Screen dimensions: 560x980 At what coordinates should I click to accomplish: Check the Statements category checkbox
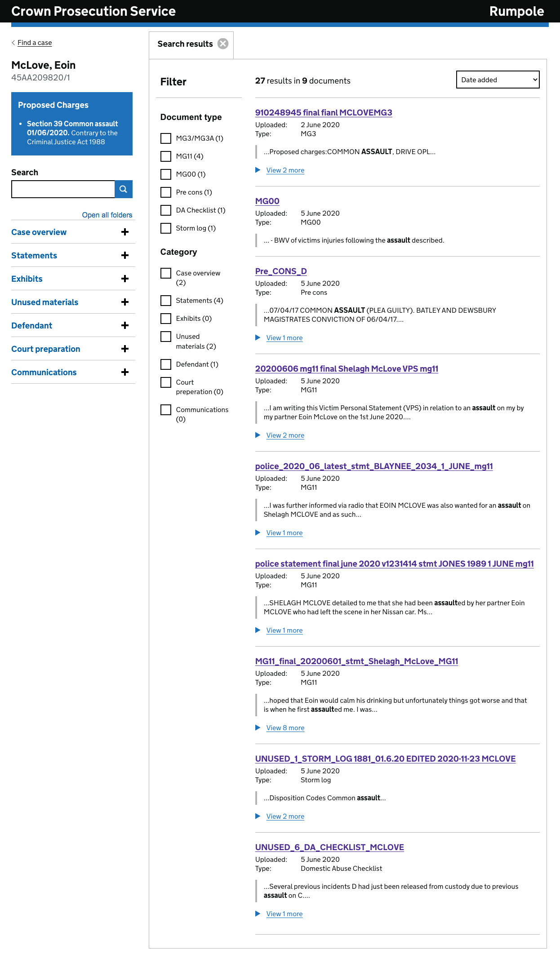166,301
